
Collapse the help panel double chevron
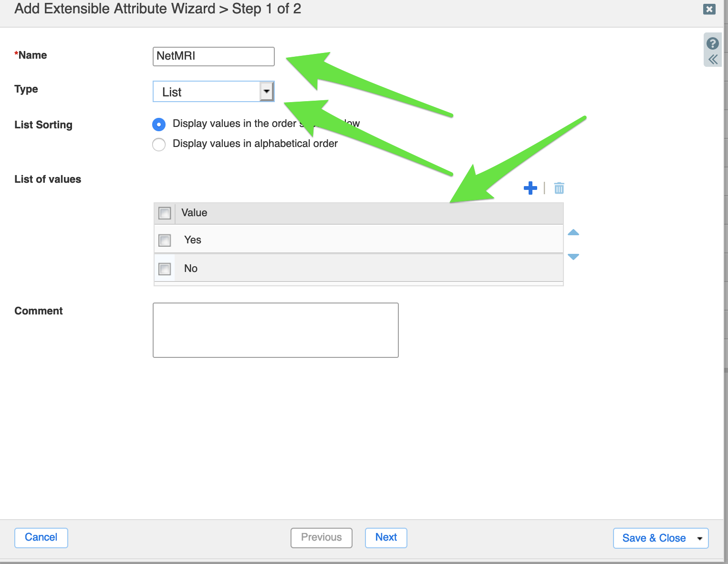coord(713,60)
